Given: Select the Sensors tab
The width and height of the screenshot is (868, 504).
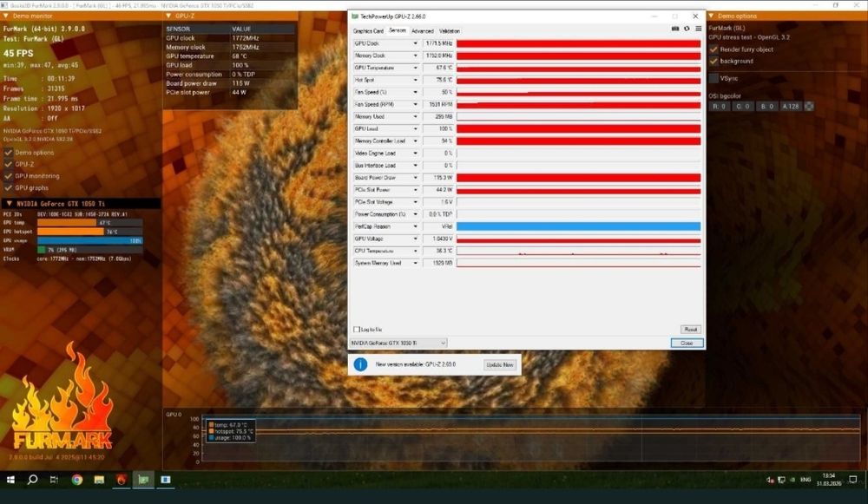Looking at the screenshot, I should 398,30.
